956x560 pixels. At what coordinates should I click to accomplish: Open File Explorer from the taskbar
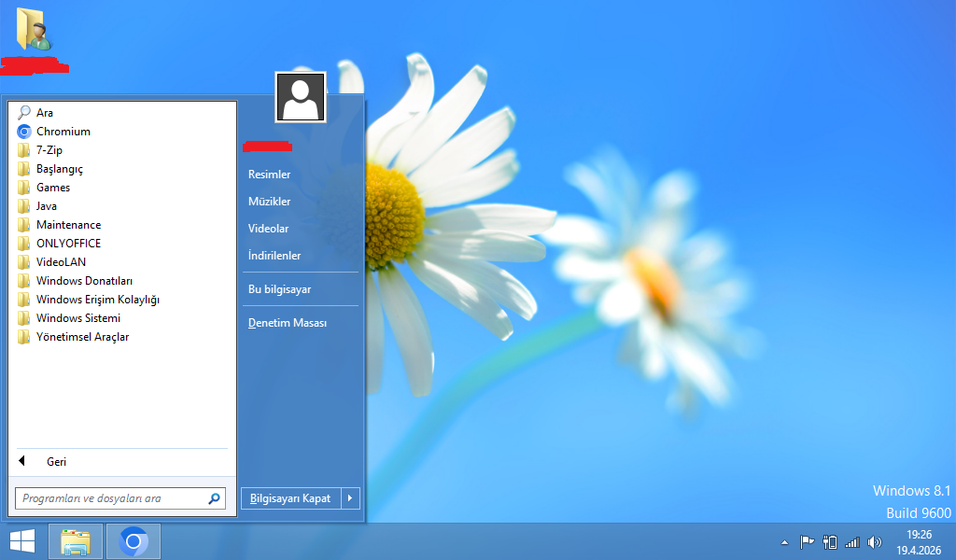pos(76,541)
